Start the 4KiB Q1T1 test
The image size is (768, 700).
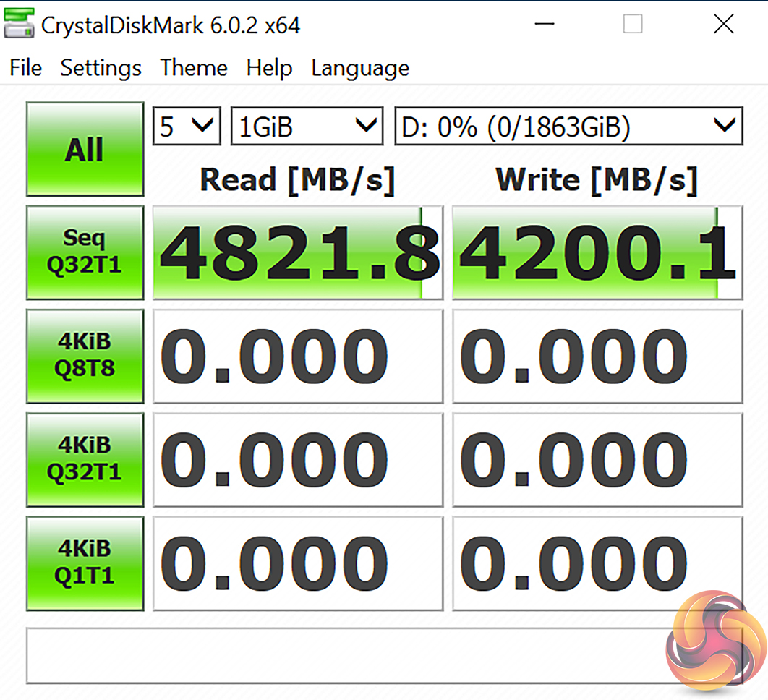[x=85, y=563]
